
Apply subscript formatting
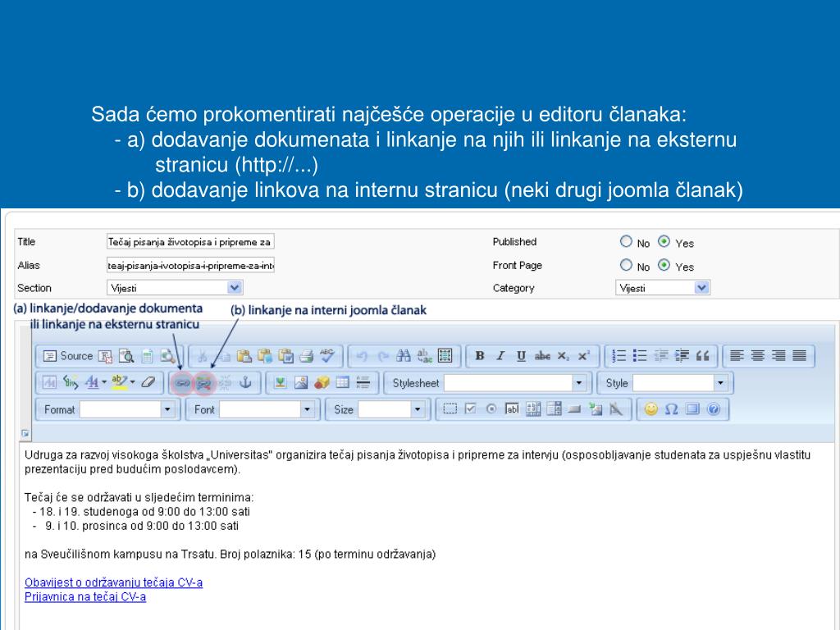563,356
